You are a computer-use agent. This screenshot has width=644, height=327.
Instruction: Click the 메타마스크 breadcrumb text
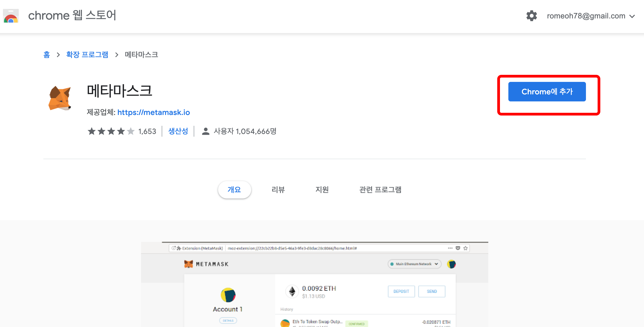tap(141, 54)
